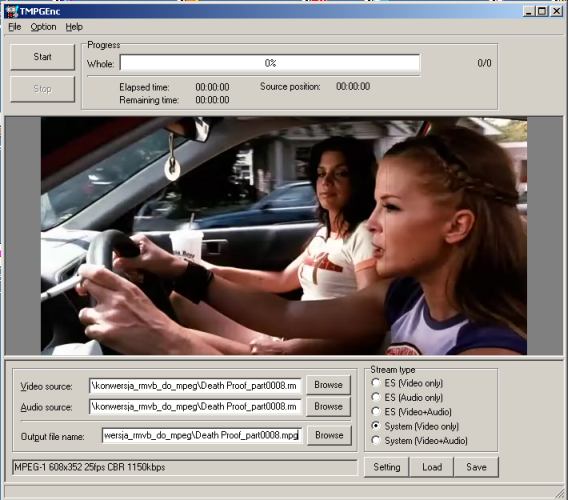This screenshot has height=500, width=568.
Task: Browse for the video source file
Action: [328, 385]
